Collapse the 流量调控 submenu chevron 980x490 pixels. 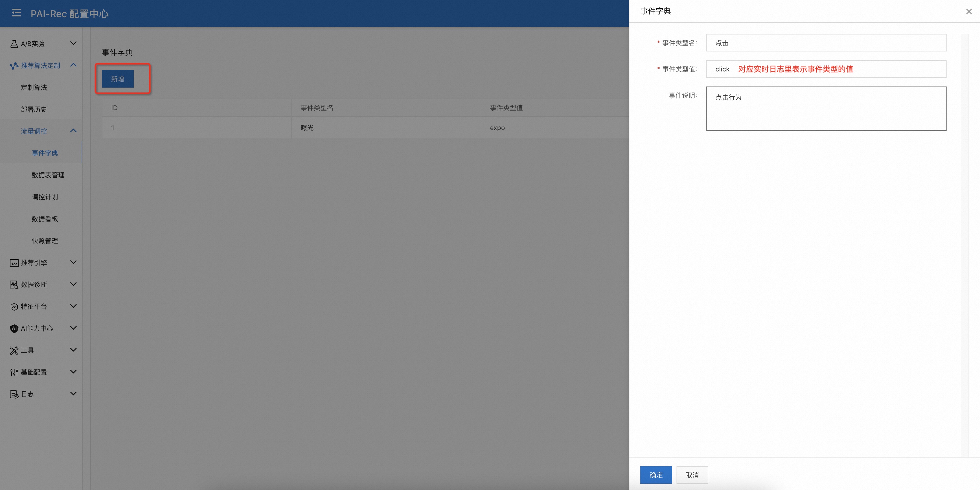click(73, 131)
